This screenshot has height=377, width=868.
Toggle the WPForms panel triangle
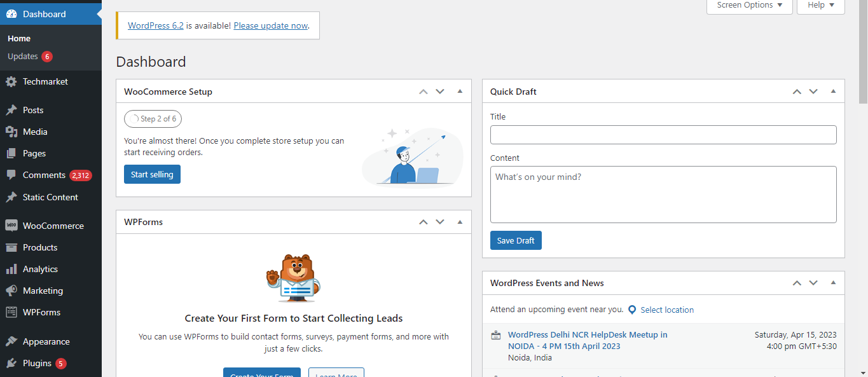coord(460,222)
